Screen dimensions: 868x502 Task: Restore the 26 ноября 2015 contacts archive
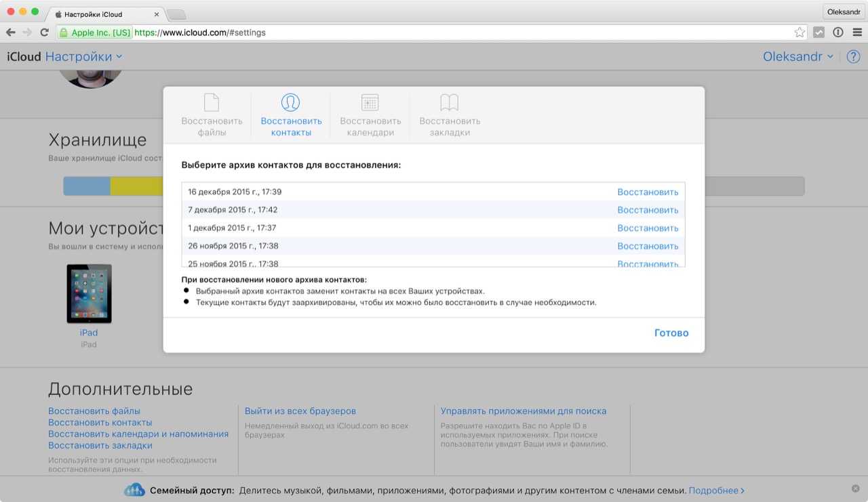pos(647,246)
